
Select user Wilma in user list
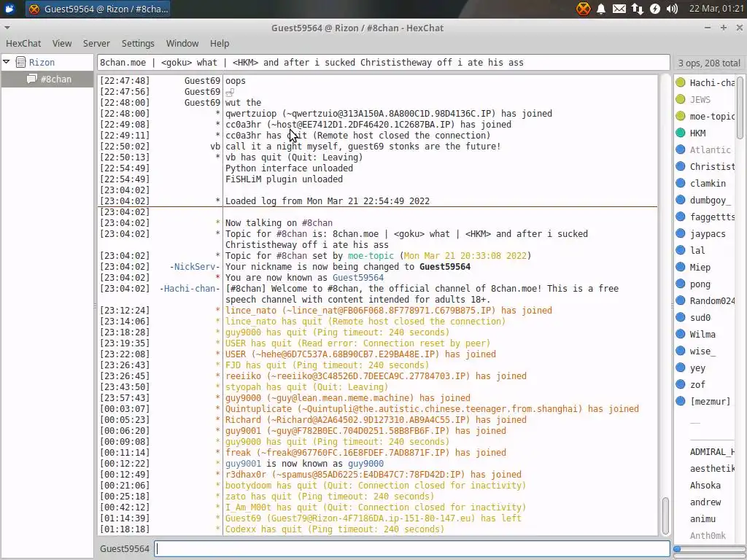click(x=703, y=334)
